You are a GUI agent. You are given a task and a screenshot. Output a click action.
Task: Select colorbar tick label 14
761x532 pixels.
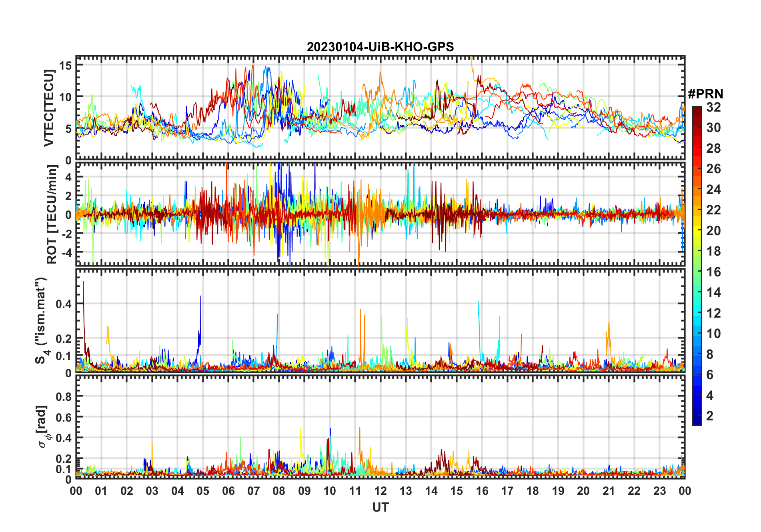point(713,292)
